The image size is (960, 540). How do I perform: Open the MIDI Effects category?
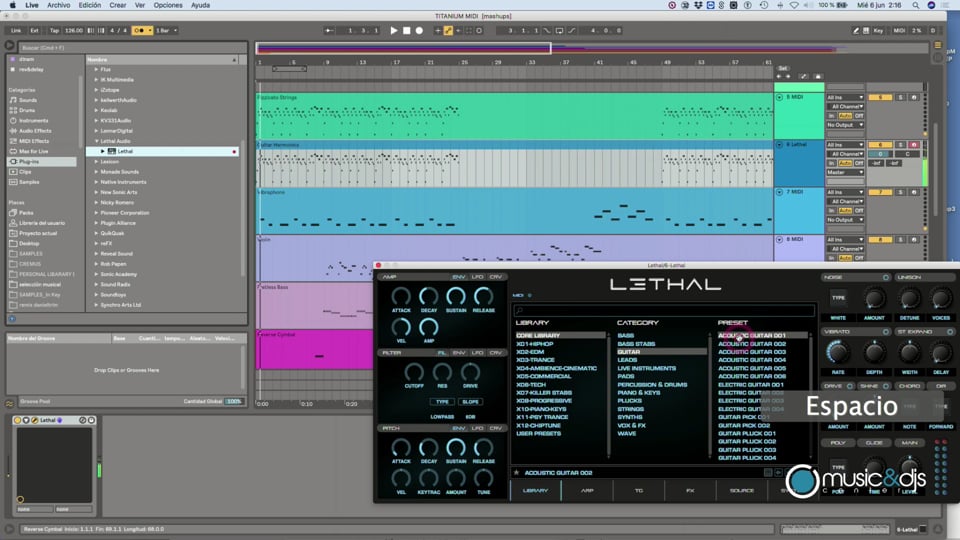point(34,141)
